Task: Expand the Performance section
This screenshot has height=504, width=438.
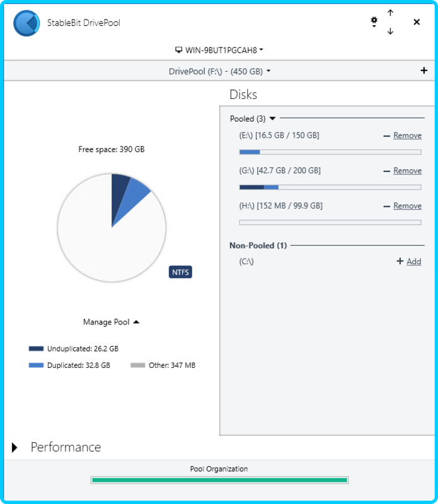Action: coord(14,447)
